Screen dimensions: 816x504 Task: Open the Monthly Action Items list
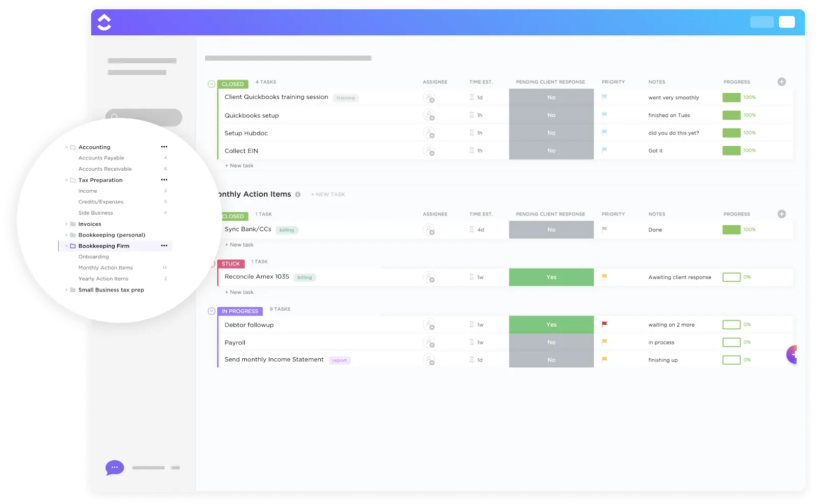(x=106, y=268)
